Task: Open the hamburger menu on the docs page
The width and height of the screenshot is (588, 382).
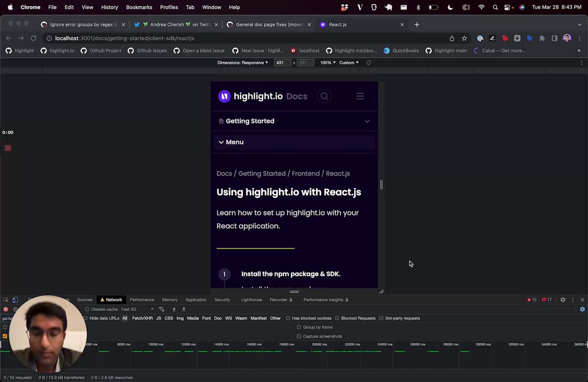Action: click(360, 96)
